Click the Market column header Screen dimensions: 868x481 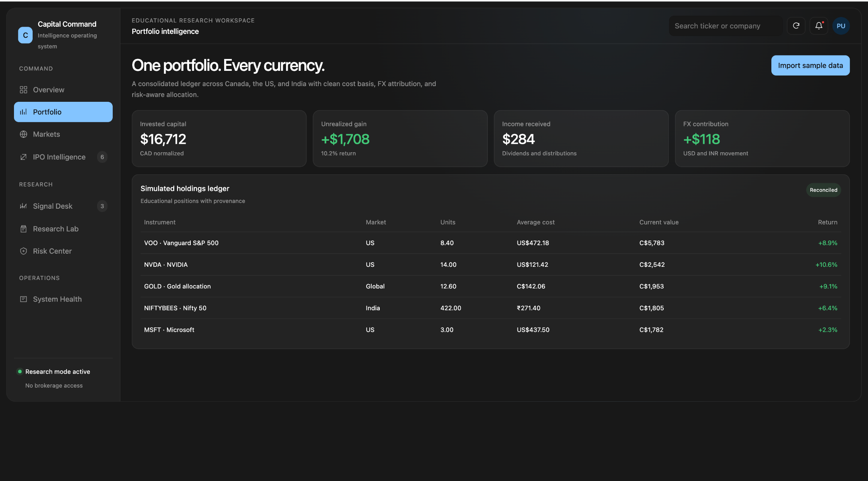point(376,222)
